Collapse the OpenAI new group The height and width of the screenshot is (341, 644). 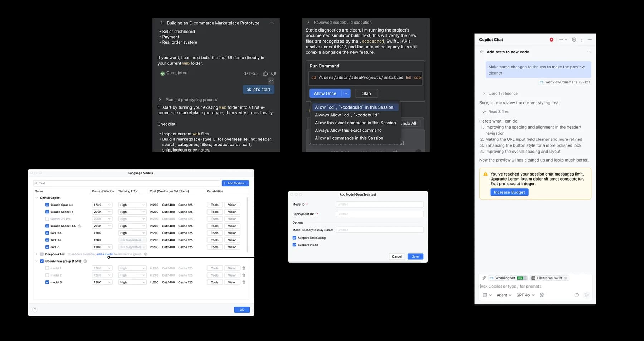[x=36, y=261]
